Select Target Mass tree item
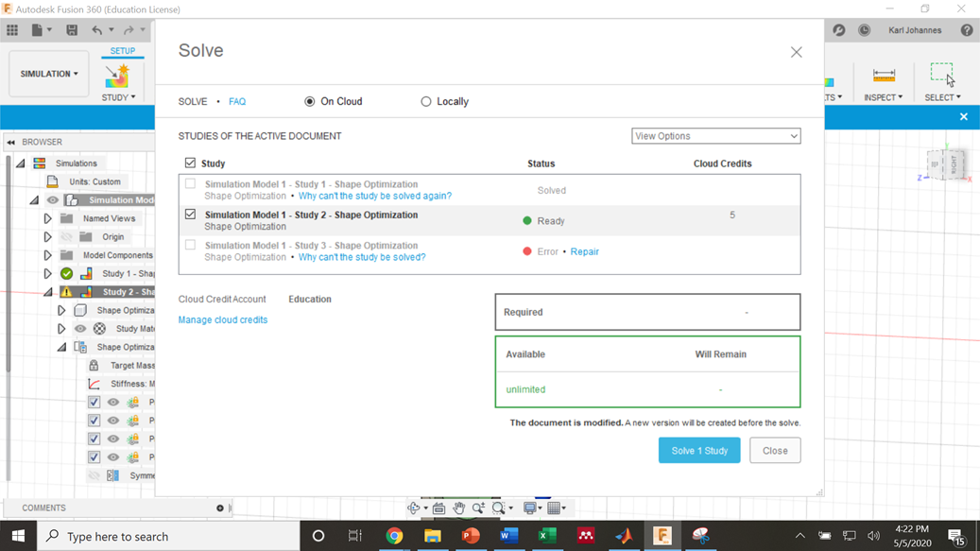Viewport: 980px width, 551px height. tap(132, 366)
